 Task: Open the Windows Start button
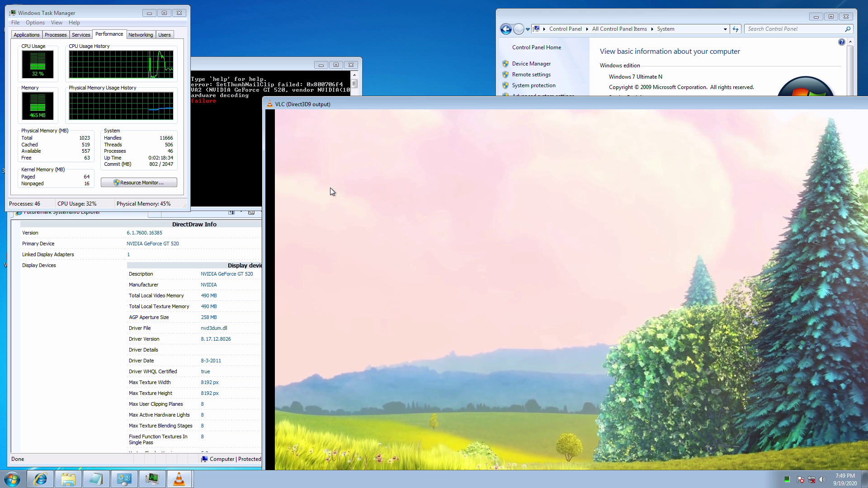click(12, 479)
